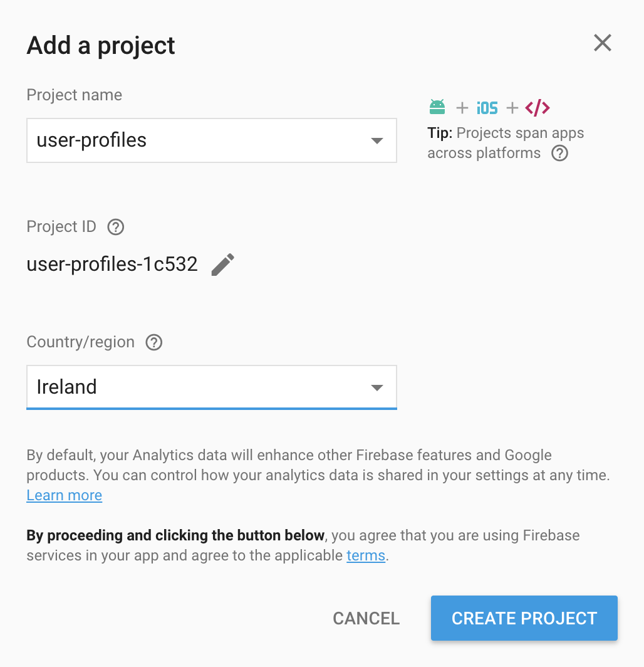This screenshot has height=667, width=644.
Task: Click the Android robot icon
Action: point(437,107)
